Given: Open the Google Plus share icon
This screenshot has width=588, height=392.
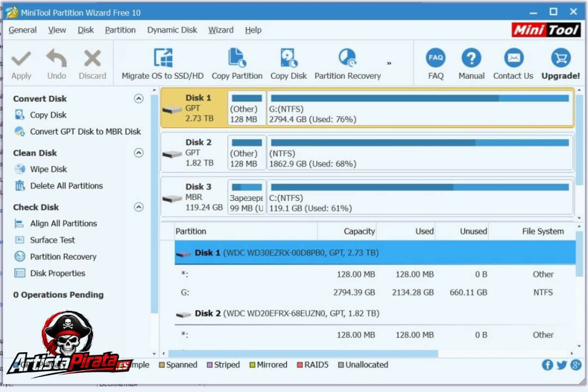Looking at the screenshot, I should click(x=575, y=365).
